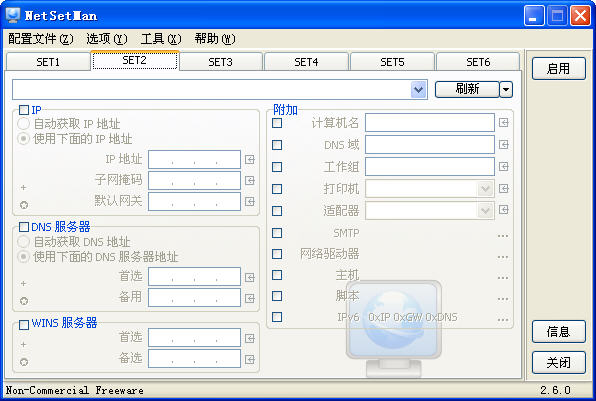Click the 启用 button

pos(558,68)
